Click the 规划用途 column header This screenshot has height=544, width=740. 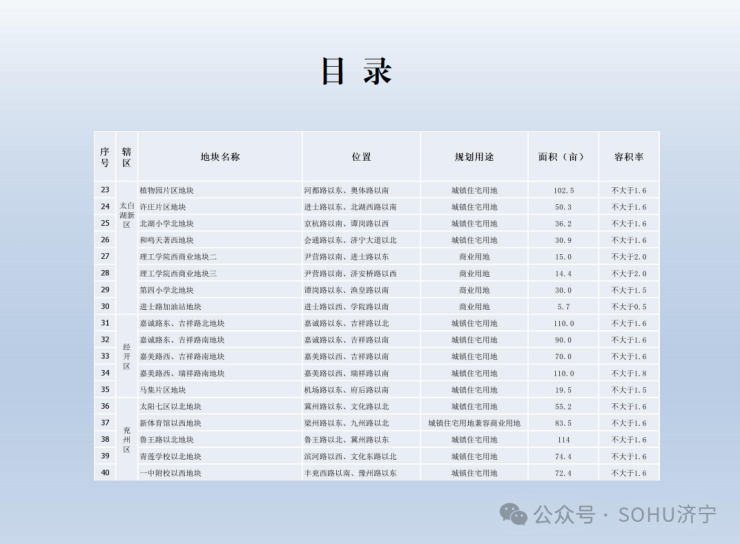point(474,157)
